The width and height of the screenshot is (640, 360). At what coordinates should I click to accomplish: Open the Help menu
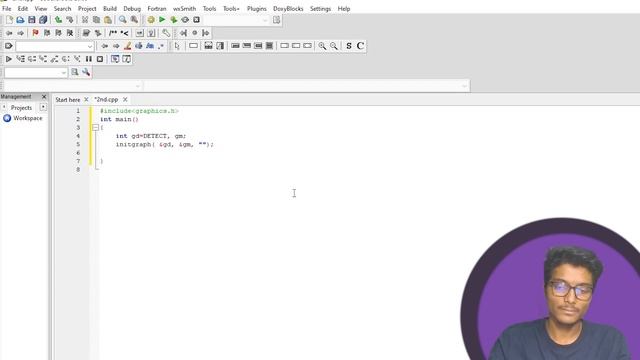(344, 9)
